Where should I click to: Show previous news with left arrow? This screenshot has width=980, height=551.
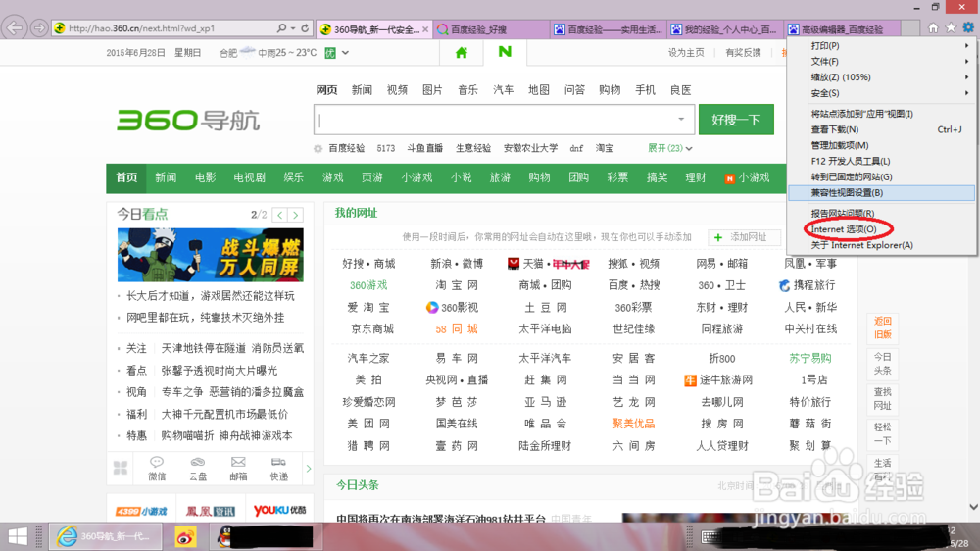pos(280,215)
